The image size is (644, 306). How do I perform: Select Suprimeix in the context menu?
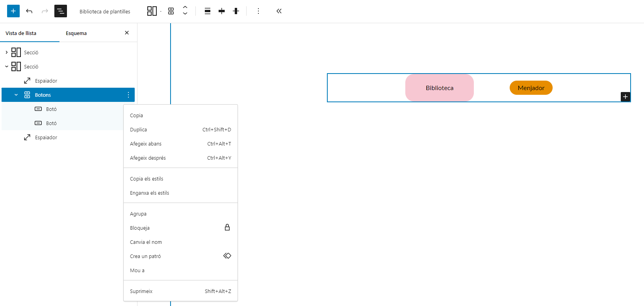click(141, 291)
